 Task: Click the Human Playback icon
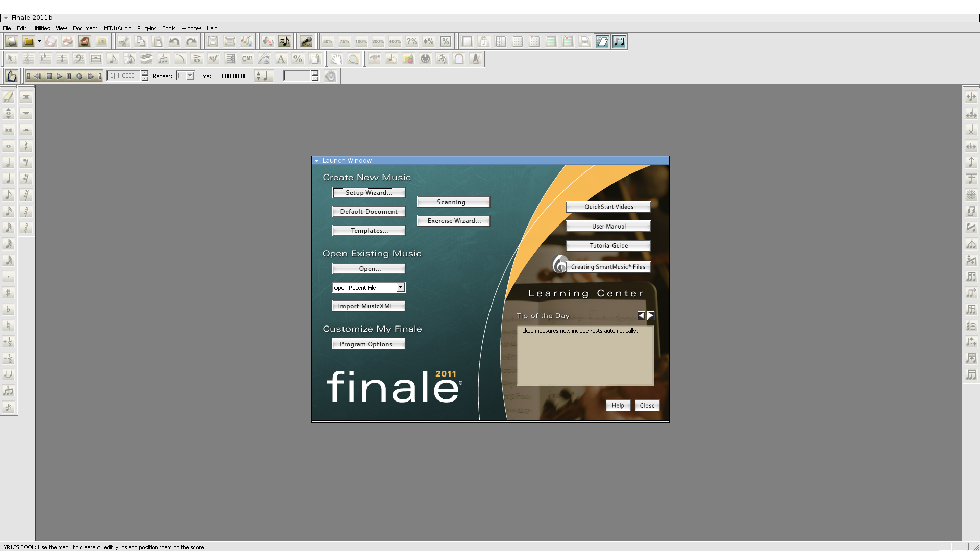click(x=285, y=42)
